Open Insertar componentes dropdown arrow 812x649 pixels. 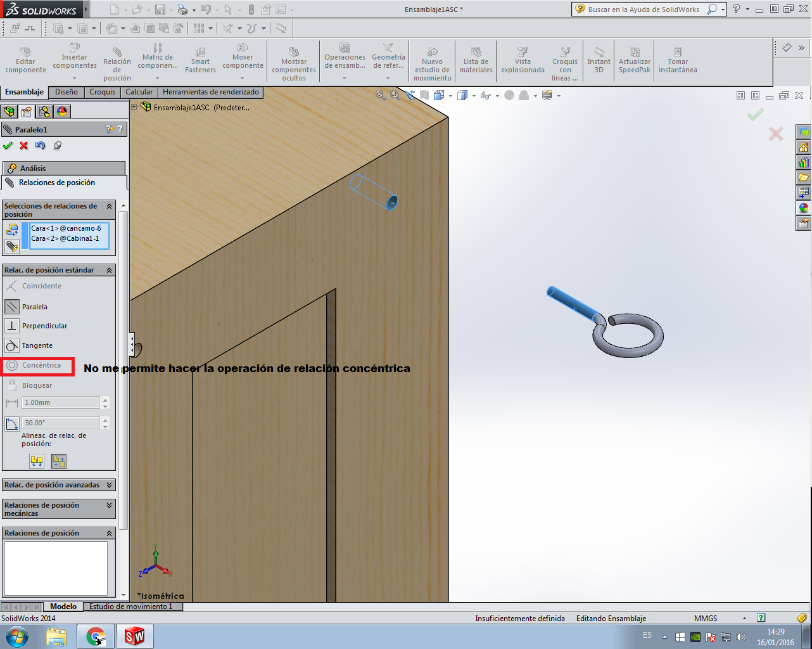(75, 79)
